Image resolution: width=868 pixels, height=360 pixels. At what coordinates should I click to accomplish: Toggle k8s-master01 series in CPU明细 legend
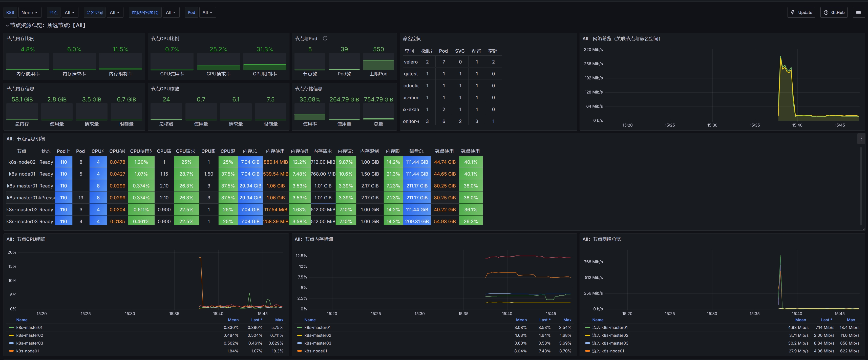tap(29, 327)
